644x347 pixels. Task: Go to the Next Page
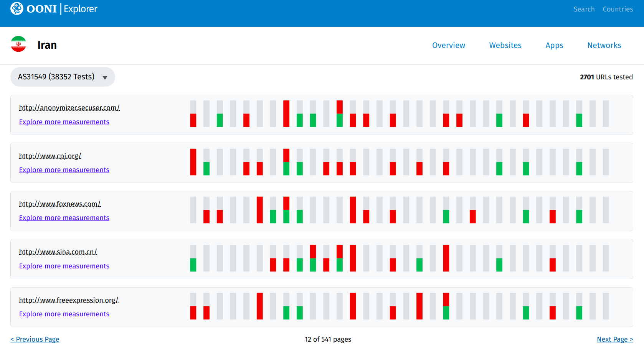click(x=615, y=339)
